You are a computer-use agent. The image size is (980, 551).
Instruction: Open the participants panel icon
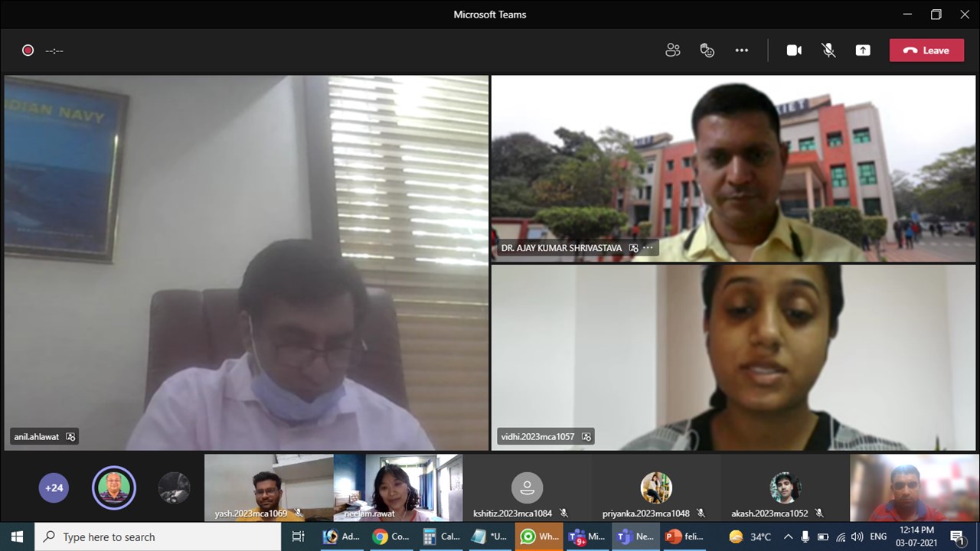click(x=672, y=51)
